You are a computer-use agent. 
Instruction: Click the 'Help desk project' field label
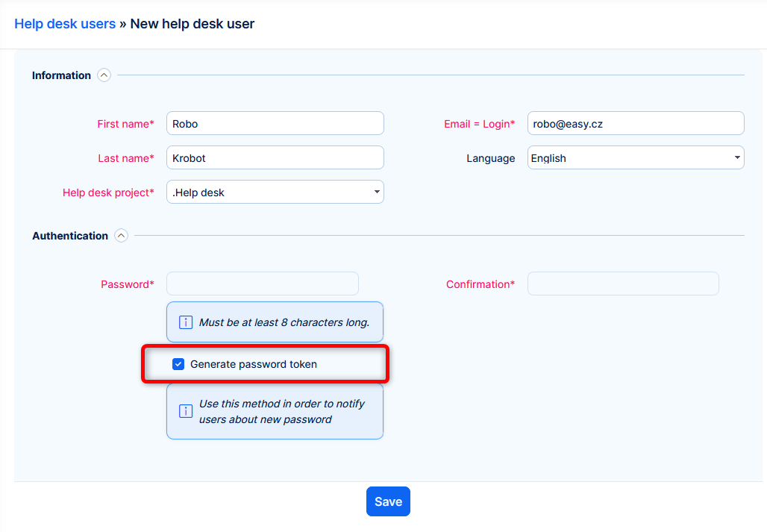coord(108,193)
